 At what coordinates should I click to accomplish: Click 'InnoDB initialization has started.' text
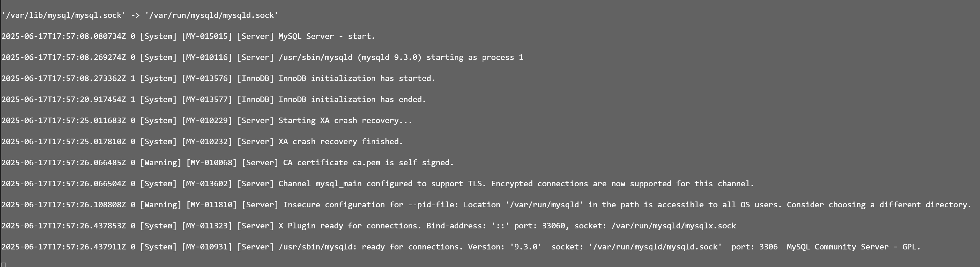coord(357,78)
